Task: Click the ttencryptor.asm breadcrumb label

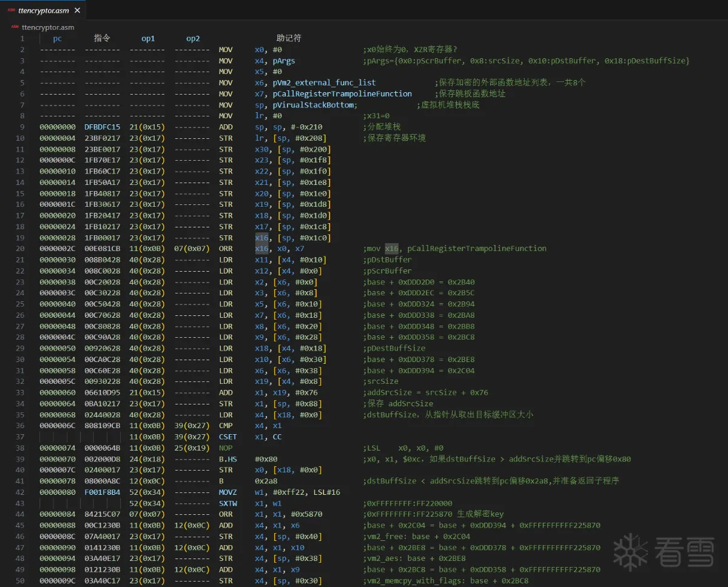Action: 48,27
